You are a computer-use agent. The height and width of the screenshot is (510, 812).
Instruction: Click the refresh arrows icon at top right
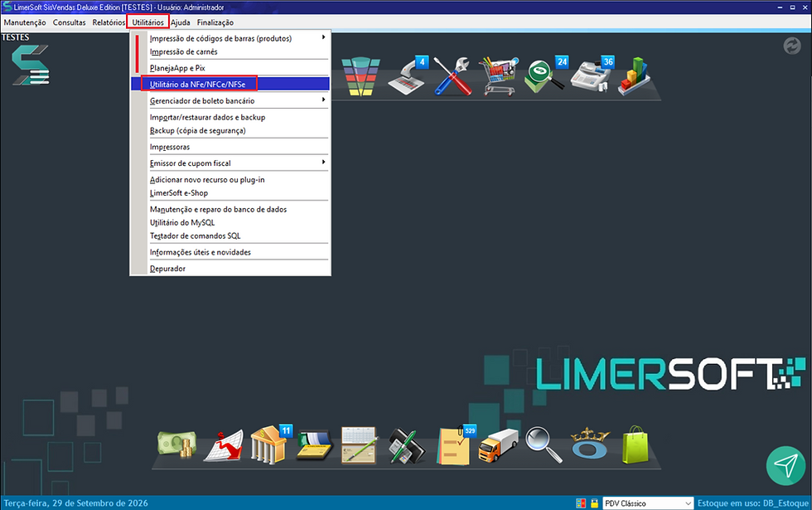792,46
